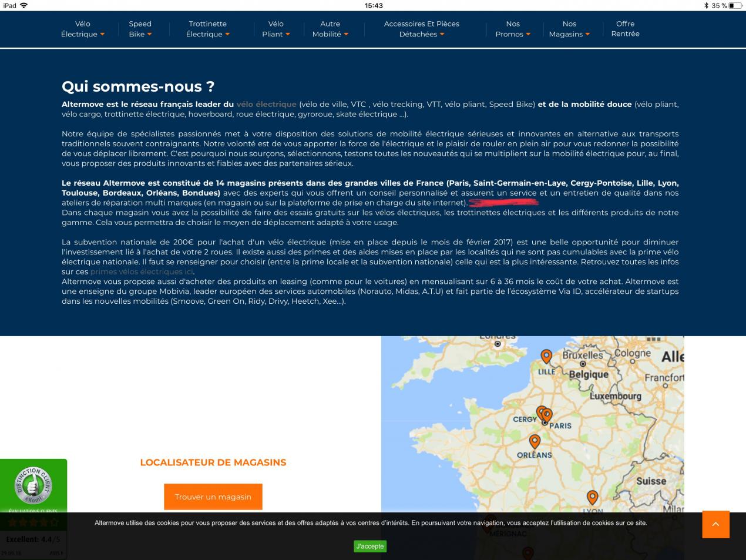The image size is (746, 560).
Task: Click the 15:43 clock in status bar
Action: point(374,5)
